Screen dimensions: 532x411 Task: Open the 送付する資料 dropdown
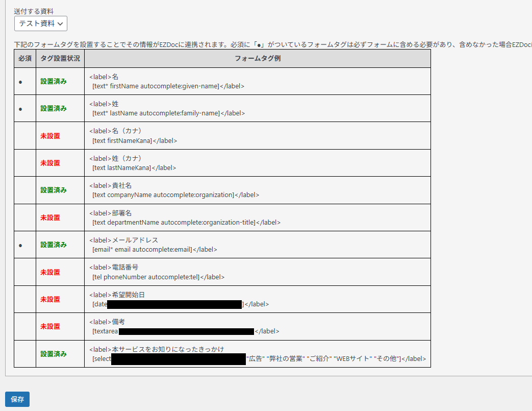[x=40, y=23]
